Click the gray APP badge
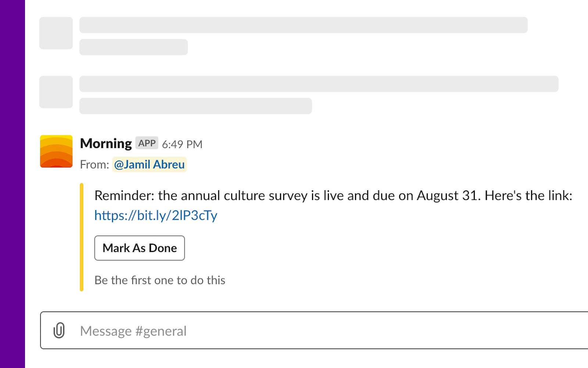The image size is (588, 368). tap(147, 143)
